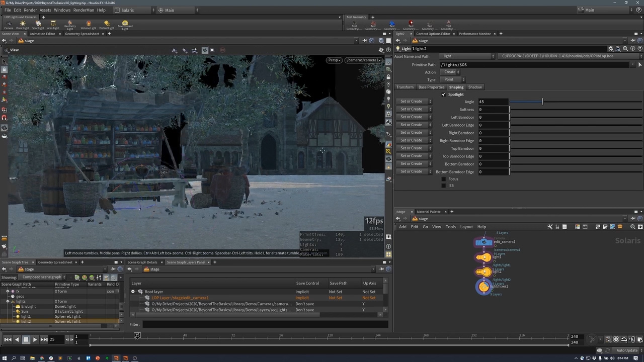Click the viewport display options gear

tap(381, 50)
